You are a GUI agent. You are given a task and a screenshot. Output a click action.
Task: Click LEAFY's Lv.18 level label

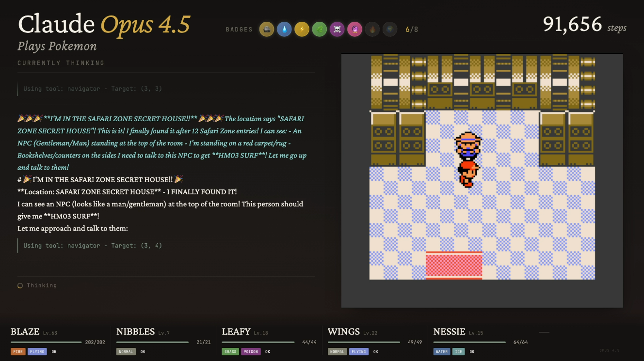pos(261,333)
